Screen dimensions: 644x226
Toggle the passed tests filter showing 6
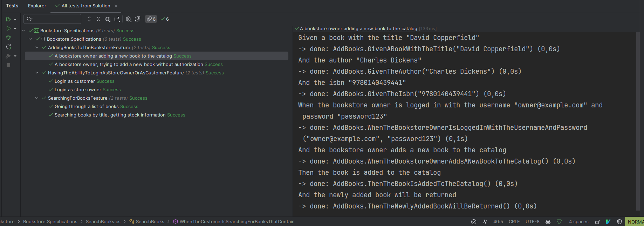tap(165, 19)
